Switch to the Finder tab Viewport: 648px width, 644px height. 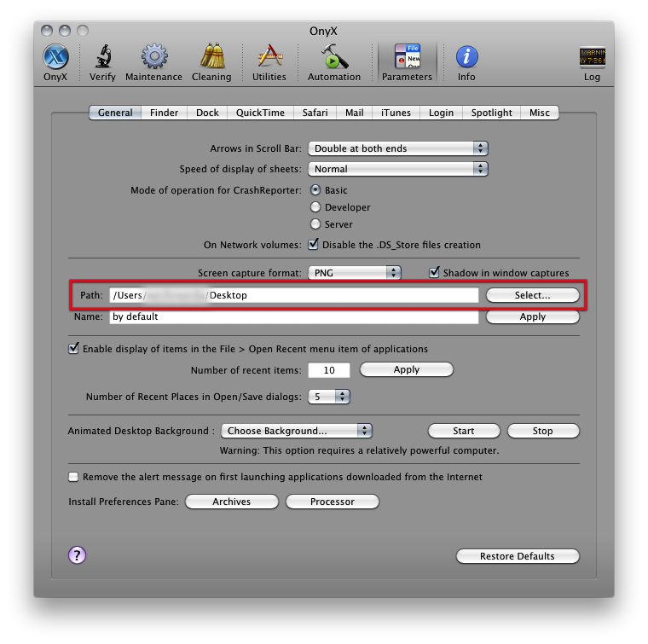coord(164,113)
